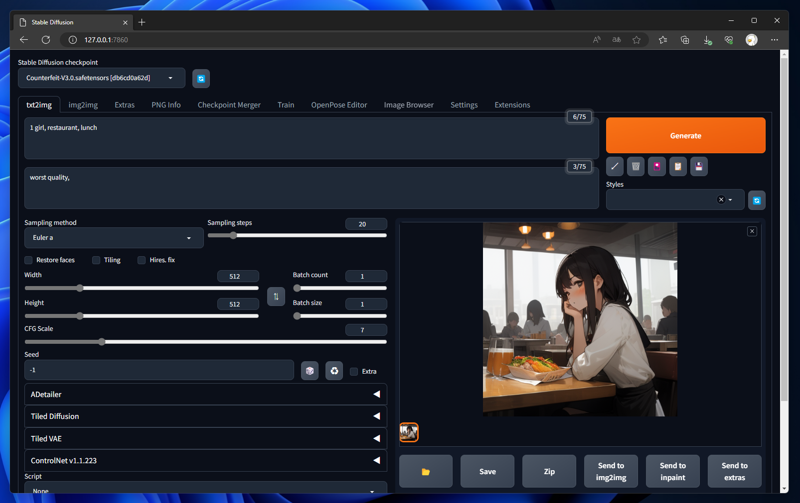Open browser collections icon
Viewport: 800px width, 503px height.
[x=685, y=40]
